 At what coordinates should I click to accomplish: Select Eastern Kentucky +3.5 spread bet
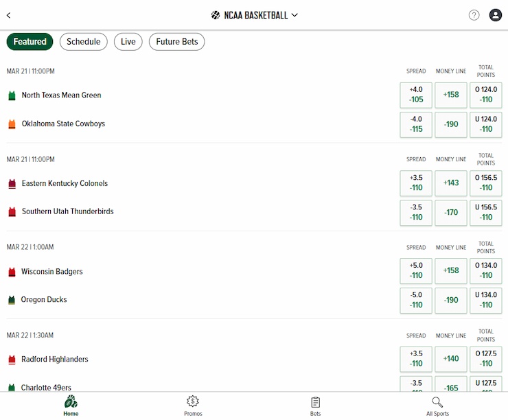(x=416, y=183)
